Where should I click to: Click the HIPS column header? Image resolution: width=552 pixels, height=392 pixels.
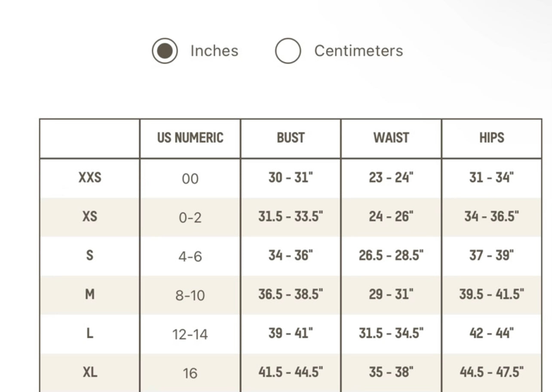[x=492, y=138]
